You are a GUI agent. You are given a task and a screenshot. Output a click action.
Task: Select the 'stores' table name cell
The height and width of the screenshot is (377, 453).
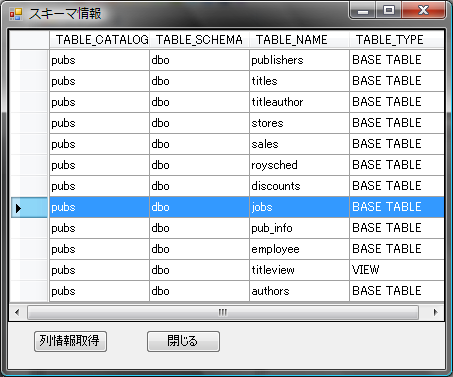click(x=299, y=123)
